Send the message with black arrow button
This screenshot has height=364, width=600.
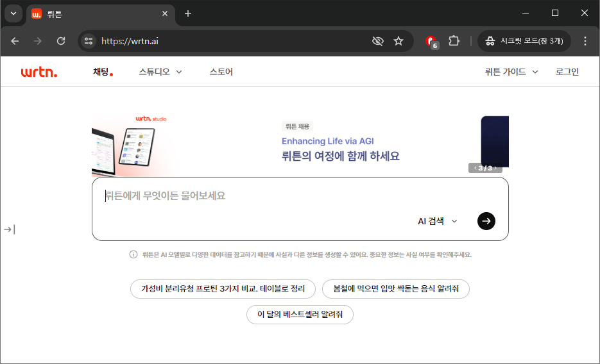pyautogui.click(x=486, y=221)
